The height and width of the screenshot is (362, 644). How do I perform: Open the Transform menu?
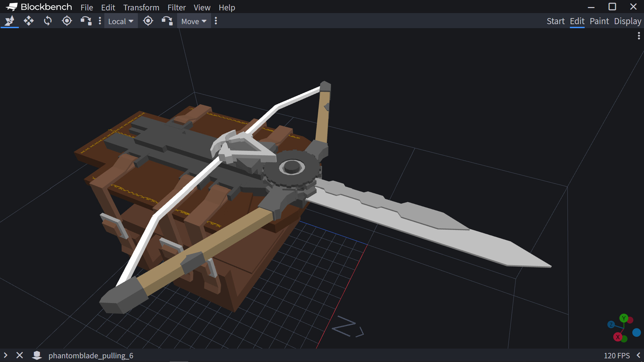pos(141,7)
